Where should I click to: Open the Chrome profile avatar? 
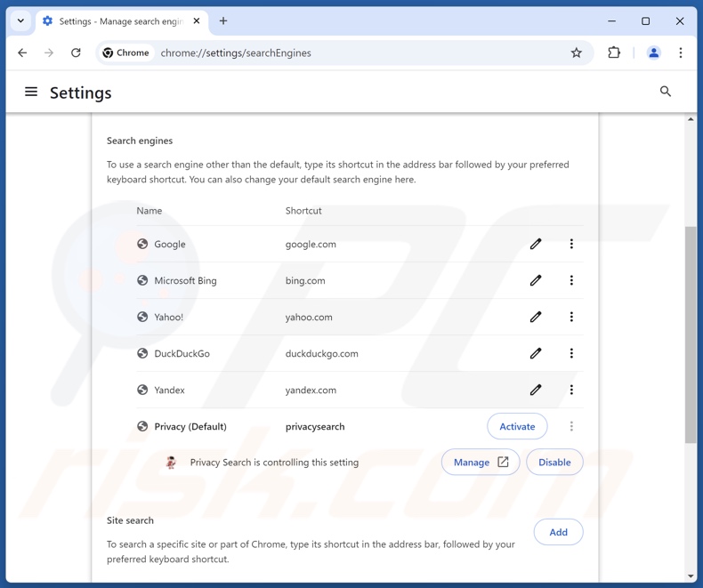pos(653,53)
